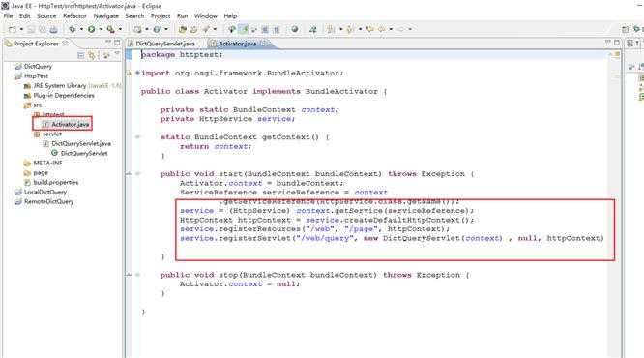Collapse the start() method fold marker

(x=138, y=174)
